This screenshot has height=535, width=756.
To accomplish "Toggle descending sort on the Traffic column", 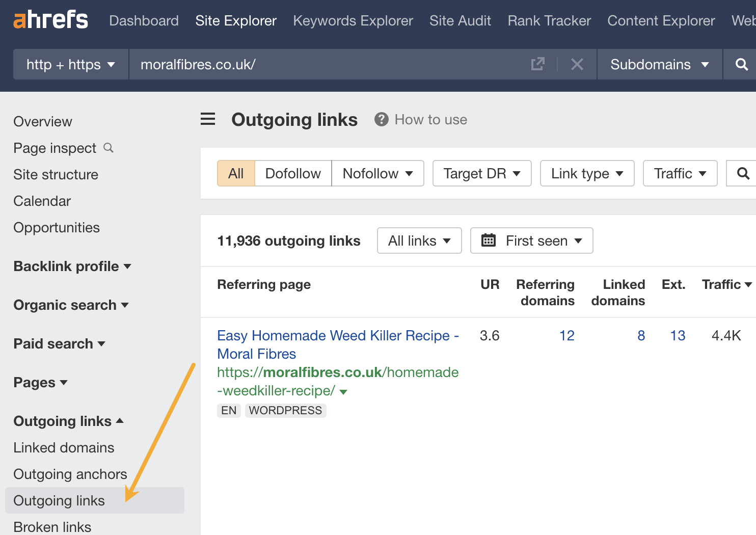I will click(726, 284).
